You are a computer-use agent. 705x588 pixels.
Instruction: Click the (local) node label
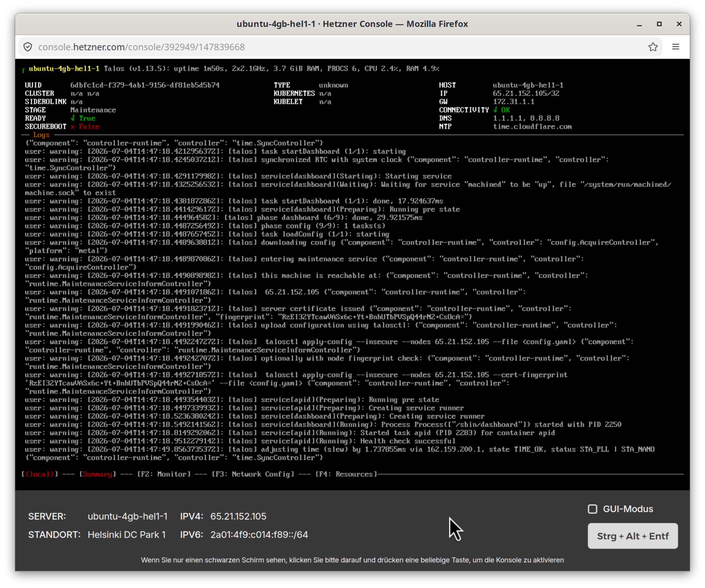click(40, 474)
